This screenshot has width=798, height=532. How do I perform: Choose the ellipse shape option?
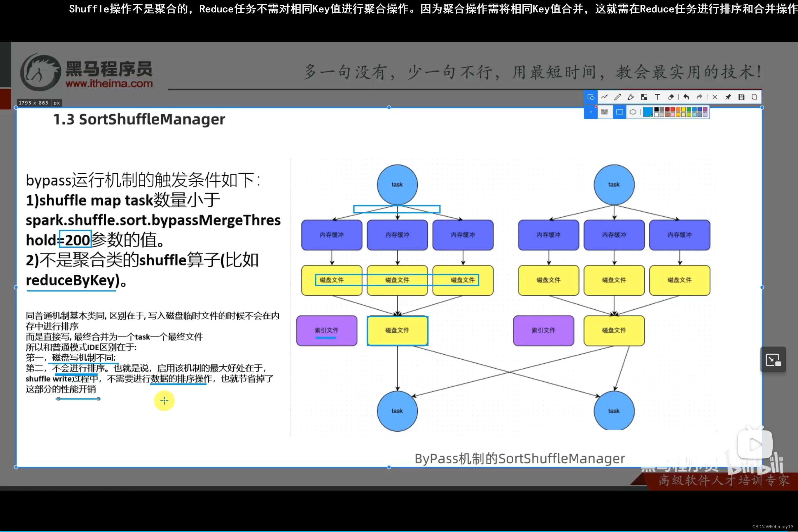click(633, 112)
